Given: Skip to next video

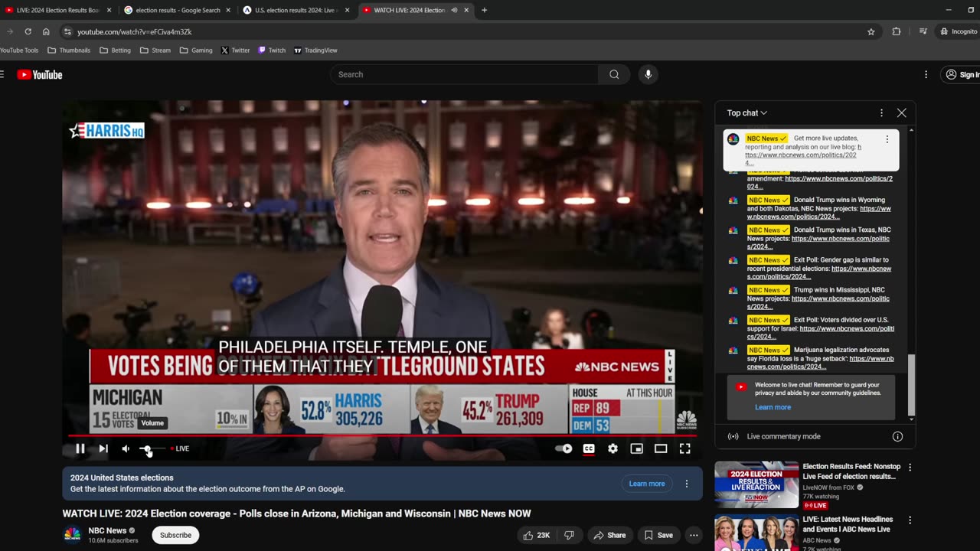Looking at the screenshot, I should coord(103,448).
